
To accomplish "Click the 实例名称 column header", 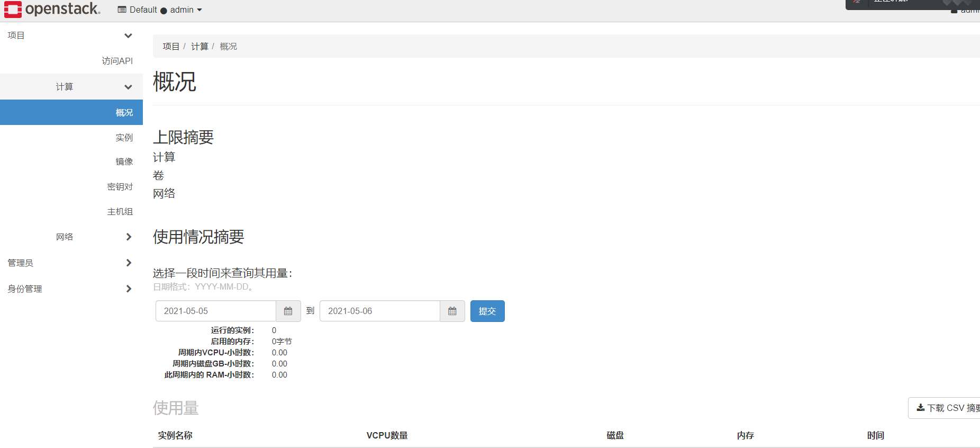I will 175,435.
